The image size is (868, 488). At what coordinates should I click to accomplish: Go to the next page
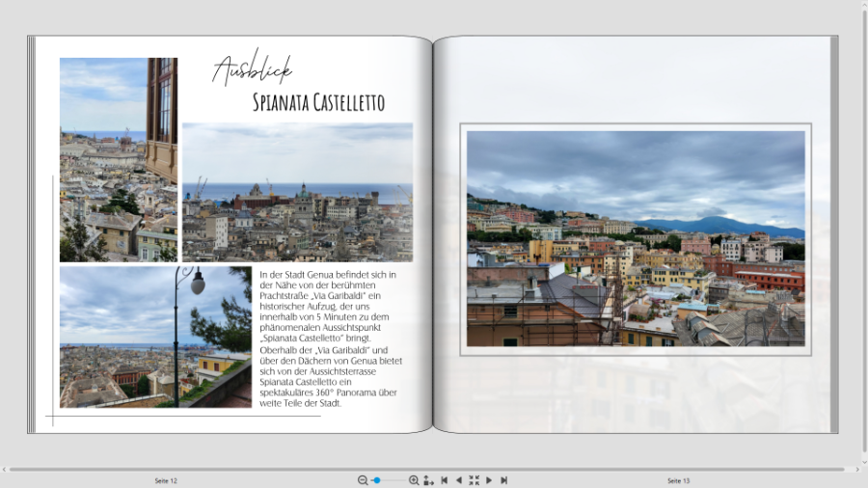489,480
